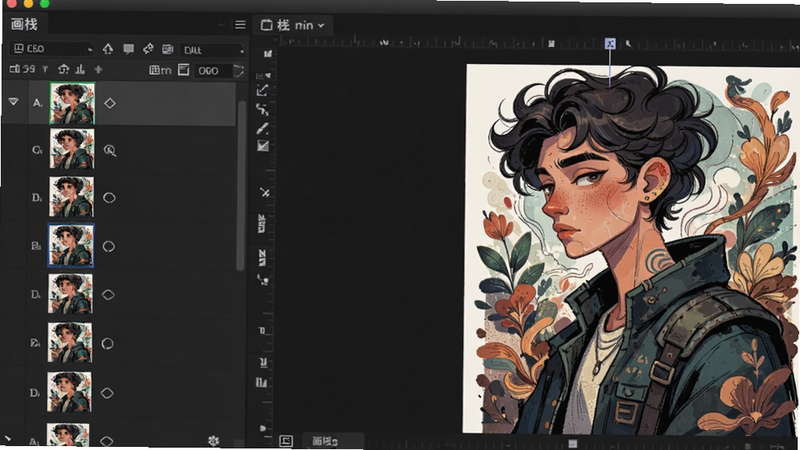The width and height of the screenshot is (800, 450).
Task: Click the gear icon at panel bottom
Action: tap(213, 440)
